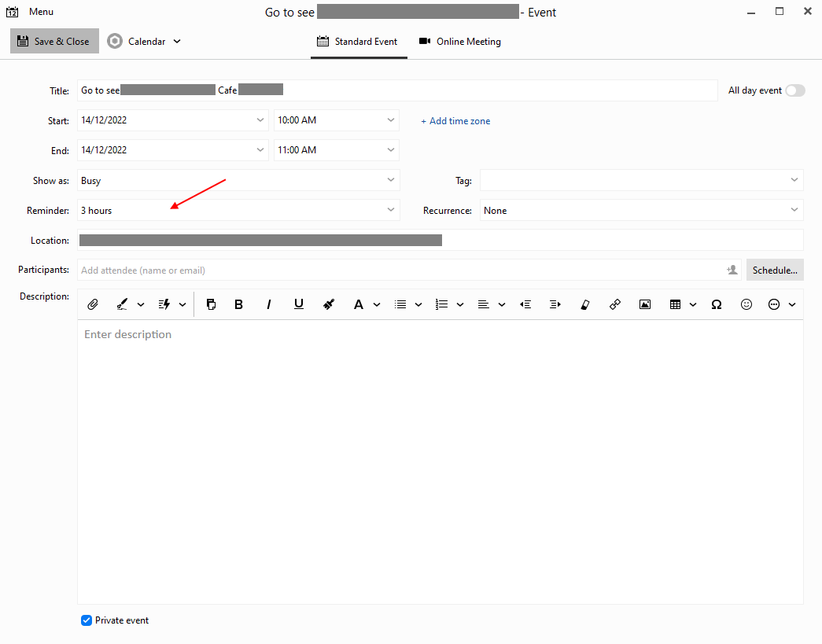
Task: Toggle the All day event switch
Action: [x=794, y=90]
